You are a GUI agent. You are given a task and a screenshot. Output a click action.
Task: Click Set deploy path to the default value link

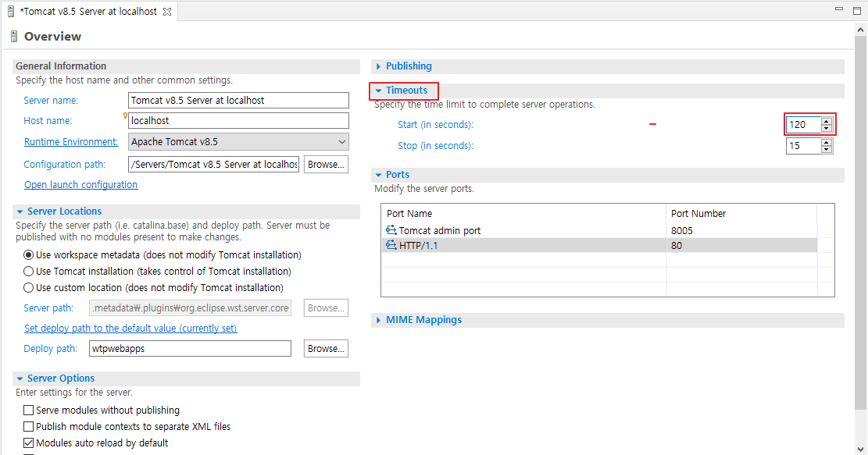[x=130, y=329]
